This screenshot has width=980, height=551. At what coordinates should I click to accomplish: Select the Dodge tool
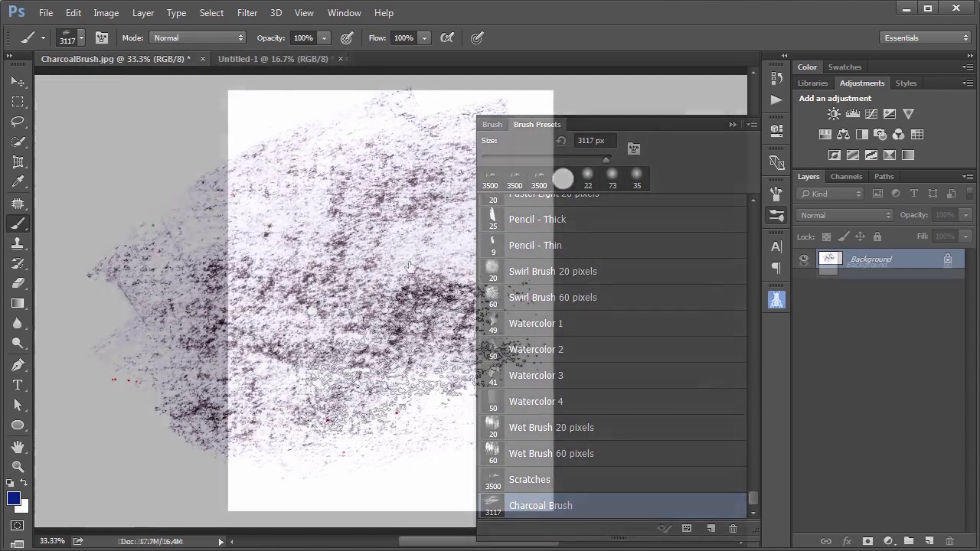point(18,343)
